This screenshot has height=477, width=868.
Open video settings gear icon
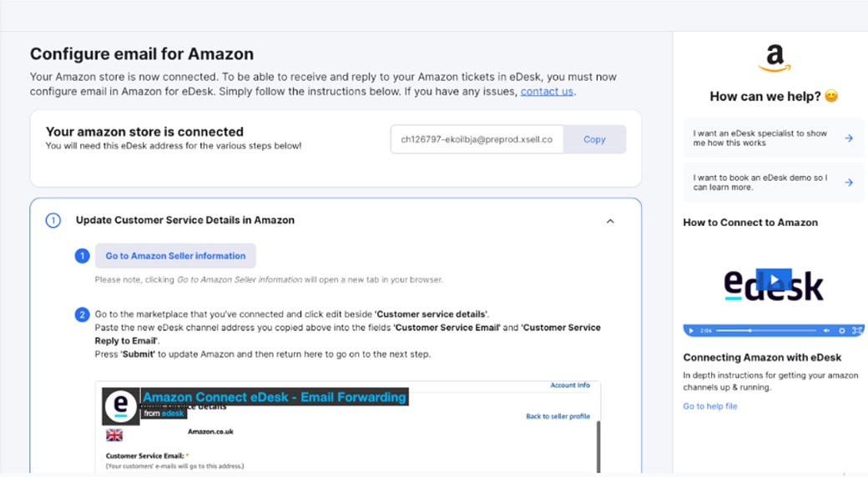tap(841, 330)
